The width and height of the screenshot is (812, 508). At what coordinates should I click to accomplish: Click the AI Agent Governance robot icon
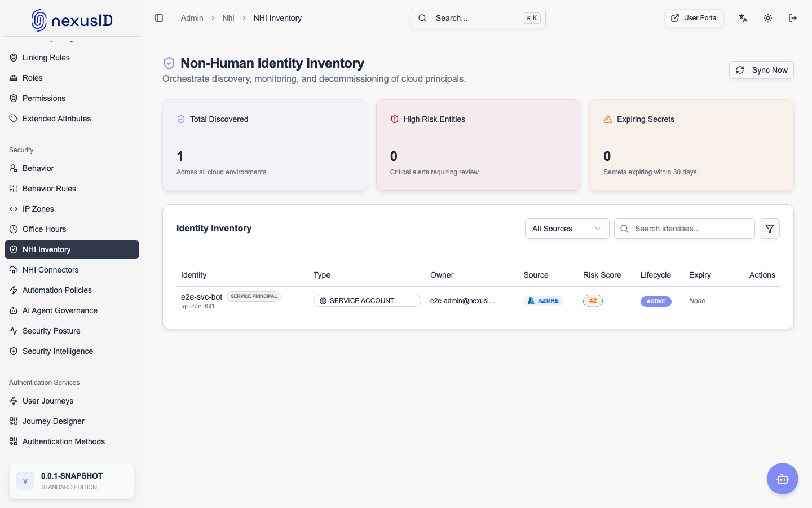pyautogui.click(x=14, y=310)
